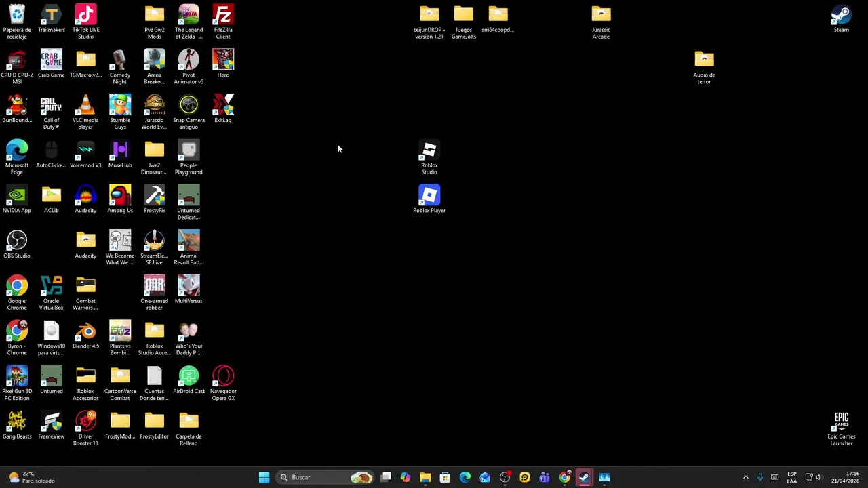Open Microsoft Teams from the taskbar
868x488 pixels.
pos(545,477)
